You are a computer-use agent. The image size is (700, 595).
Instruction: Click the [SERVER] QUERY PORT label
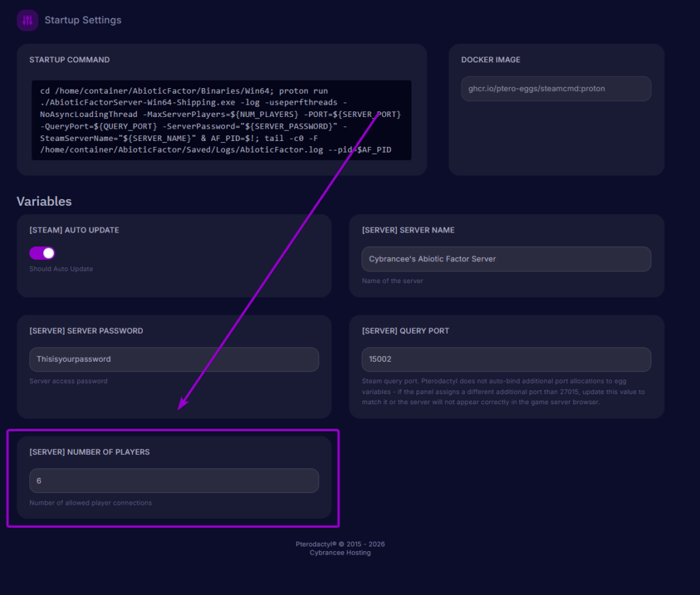coord(405,331)
